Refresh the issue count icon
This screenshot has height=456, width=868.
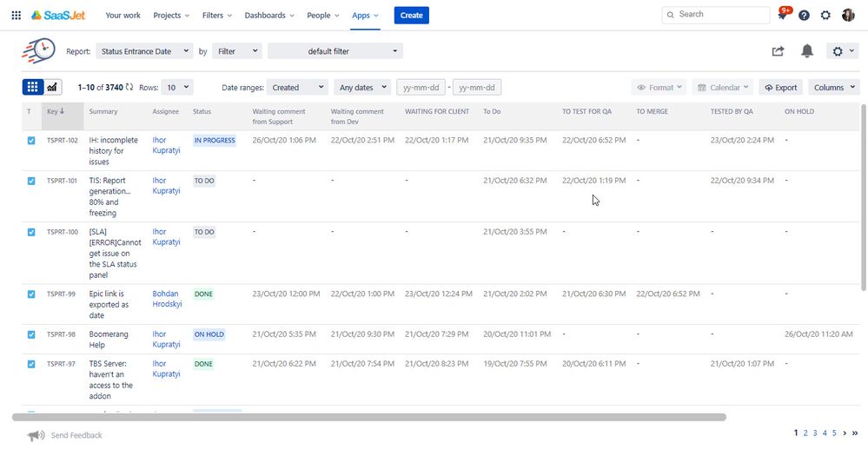coord(129,87)
